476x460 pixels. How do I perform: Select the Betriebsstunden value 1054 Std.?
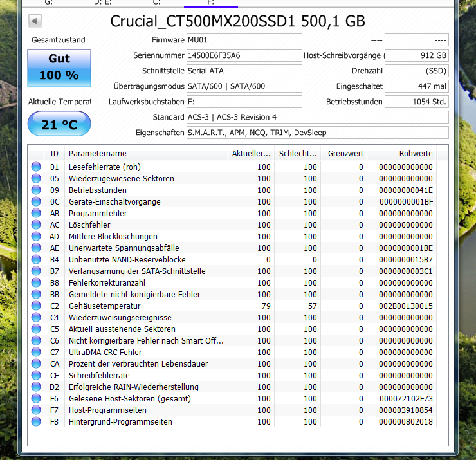pos(417,102)
